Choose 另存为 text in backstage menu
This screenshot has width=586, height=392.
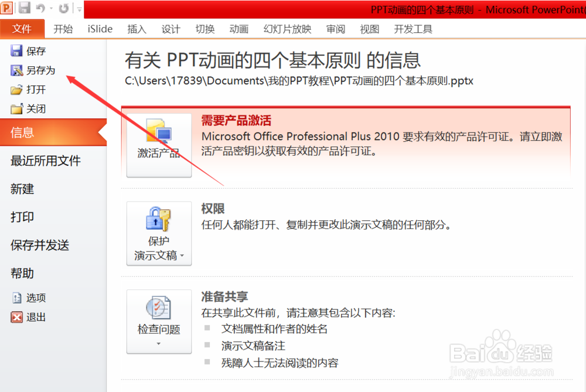41,70
